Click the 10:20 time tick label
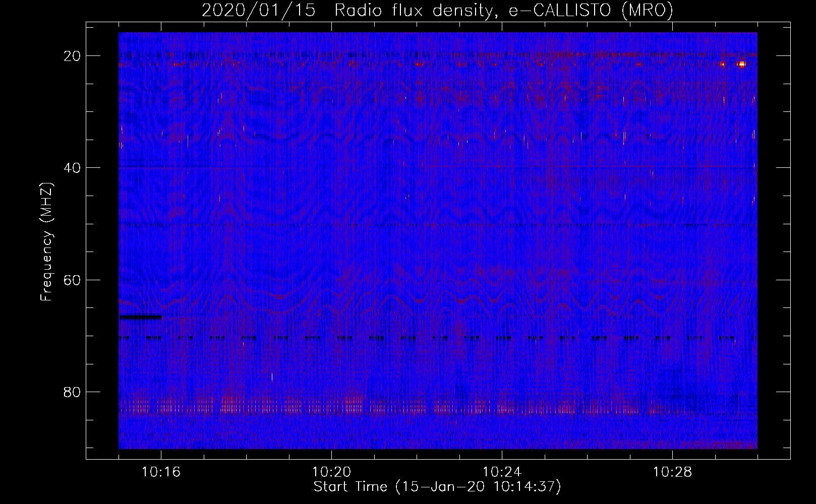Viewport: 816px width, 504px height. 331,472
